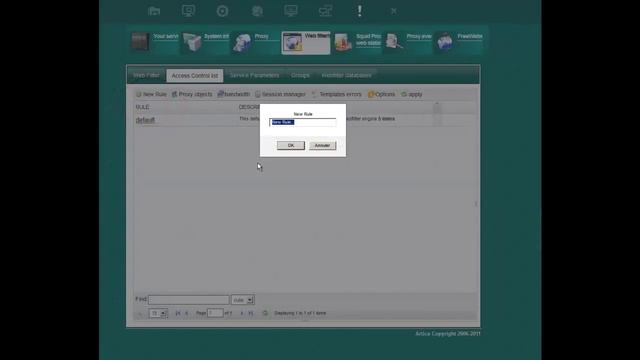The width and height of the screenshot is (640, 360).
Task: Click the Find search input field
Action: pos(189,300)
